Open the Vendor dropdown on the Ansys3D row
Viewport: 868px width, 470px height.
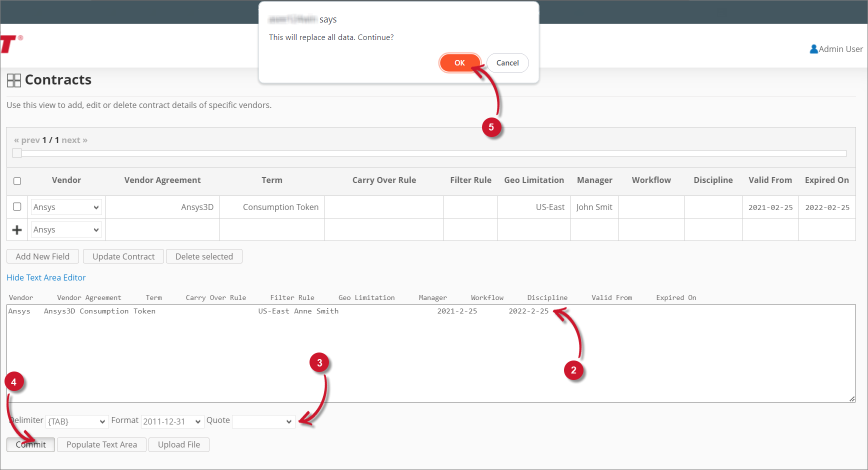click(x=65, y=206)
